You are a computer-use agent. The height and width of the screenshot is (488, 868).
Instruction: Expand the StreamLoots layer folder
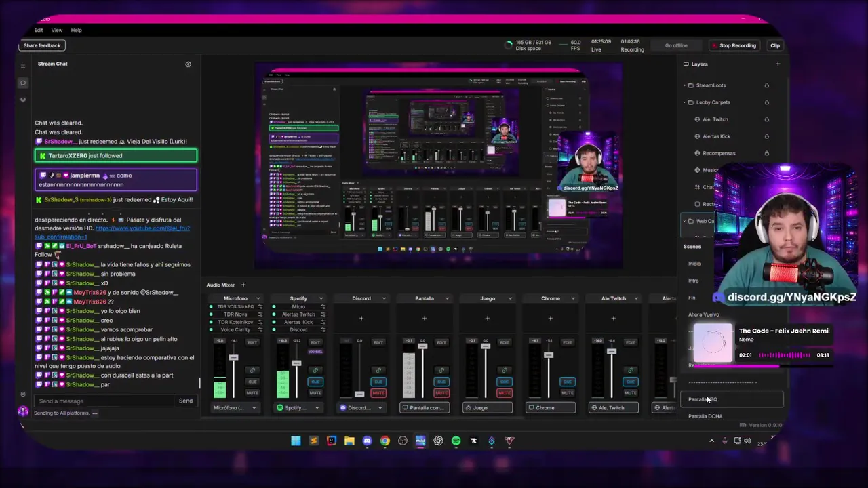[684, 85]
